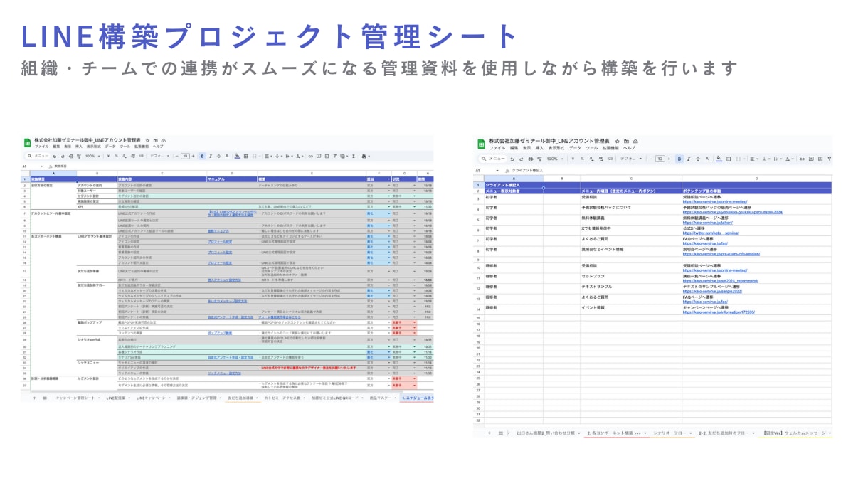Open the vertical align dropdown in right spreadsheet
The image size is (868, 488).
767,159
